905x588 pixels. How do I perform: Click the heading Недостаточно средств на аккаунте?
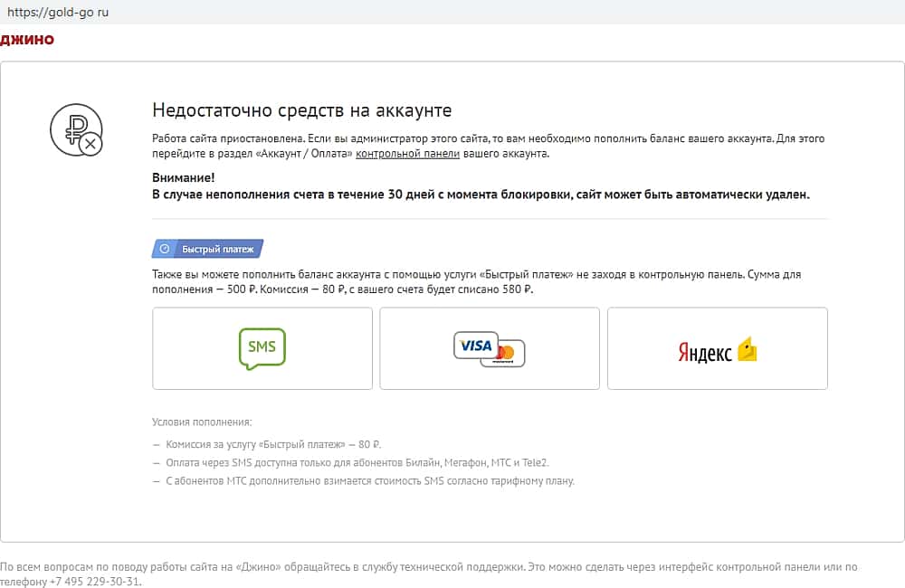pos(301,110)
